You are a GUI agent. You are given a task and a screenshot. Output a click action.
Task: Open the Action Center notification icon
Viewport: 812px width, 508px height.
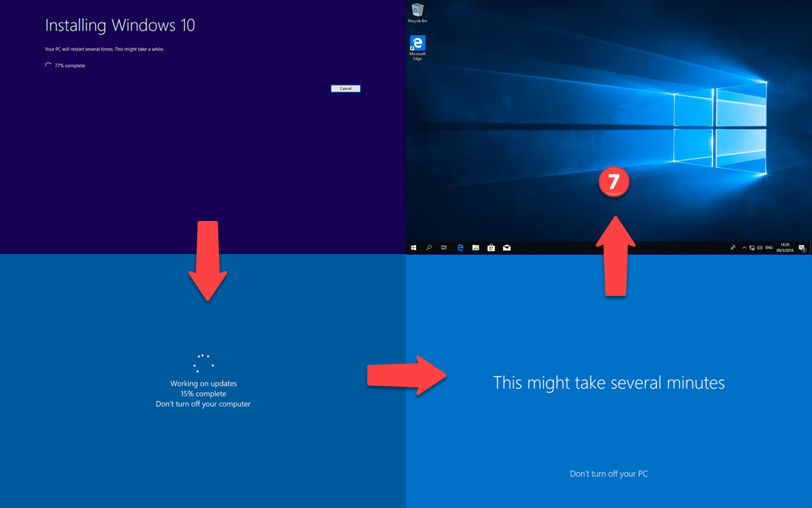pos(802,248)
